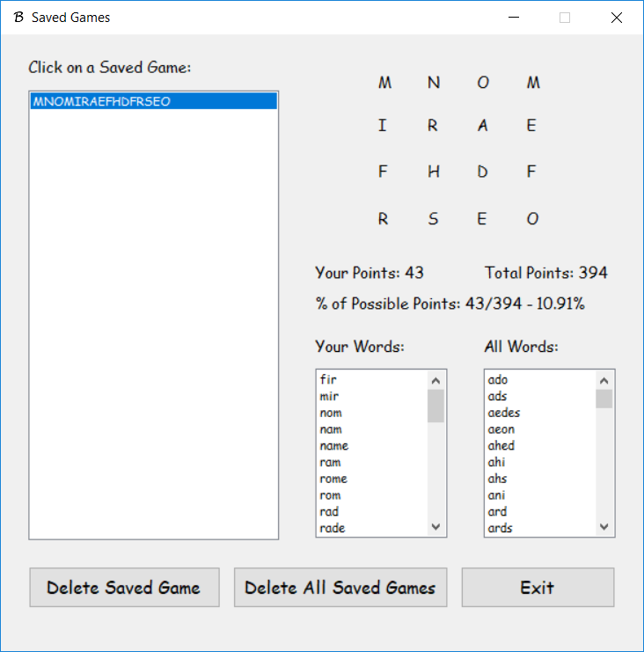Image resolution: width=644 pixels, height=652 pixels.
Task: Select word 'aedes' in All Words
Action: coord(504,414)
